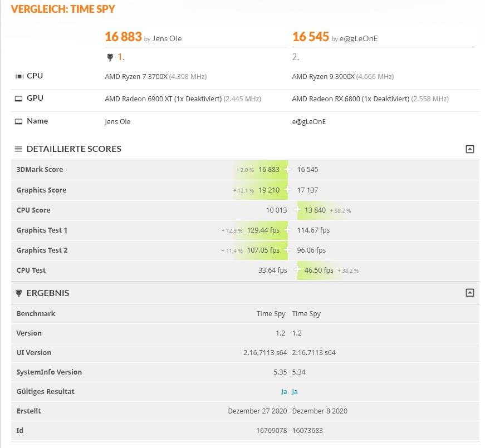Open the second Ja valid result link
This screenshot has height=448, width=485.
tap(295, 392)
